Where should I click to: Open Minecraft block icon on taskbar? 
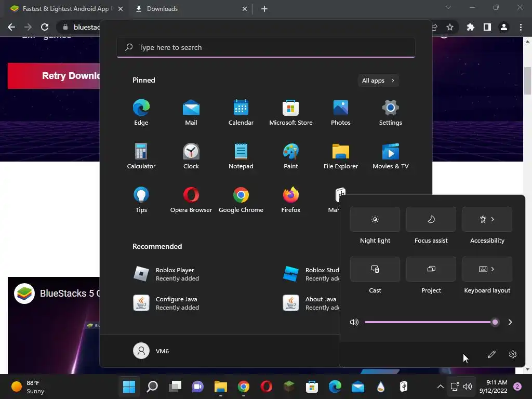tap(289, 387)
